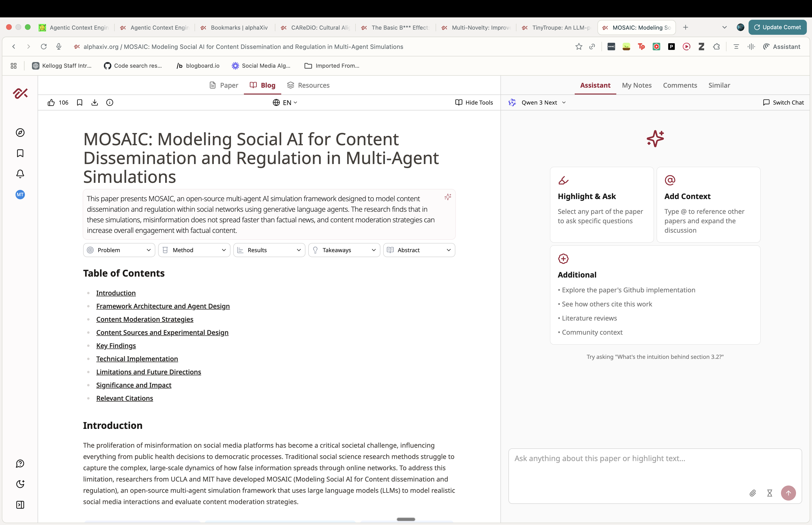Bookmark the paper using toolbar bookmark icon

[x=79, y=103]
